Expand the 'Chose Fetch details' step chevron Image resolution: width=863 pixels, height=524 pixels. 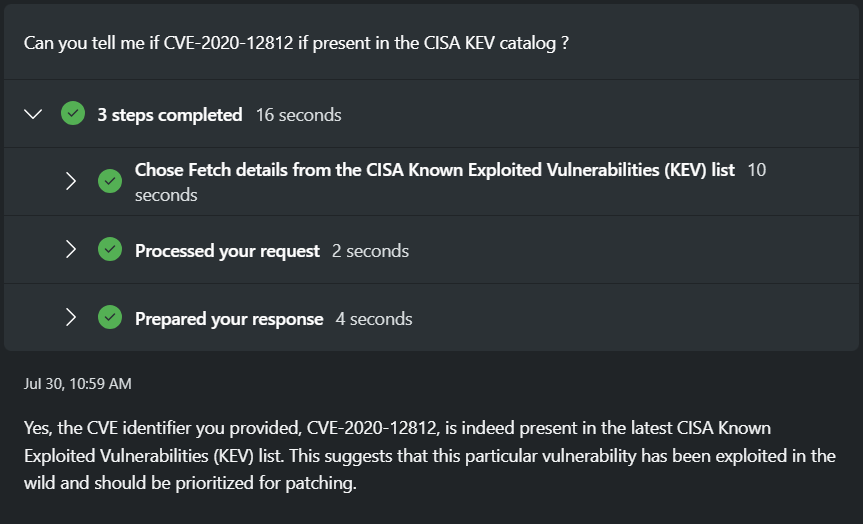70,181
